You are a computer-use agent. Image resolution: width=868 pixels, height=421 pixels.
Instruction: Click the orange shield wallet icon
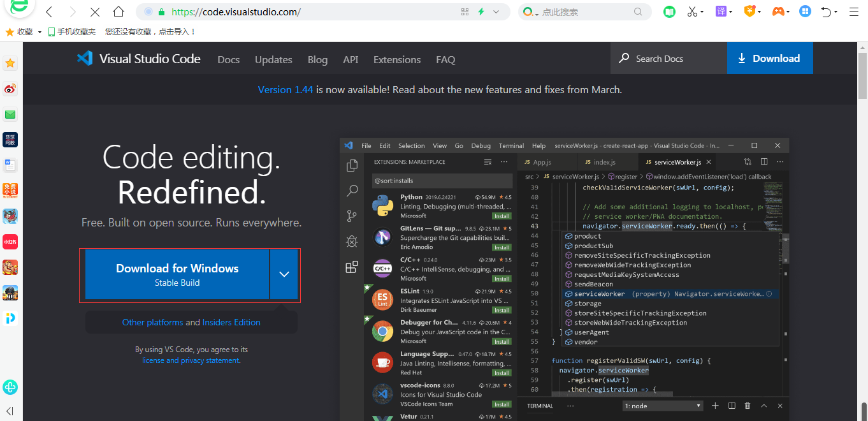[x=749, y=11]
